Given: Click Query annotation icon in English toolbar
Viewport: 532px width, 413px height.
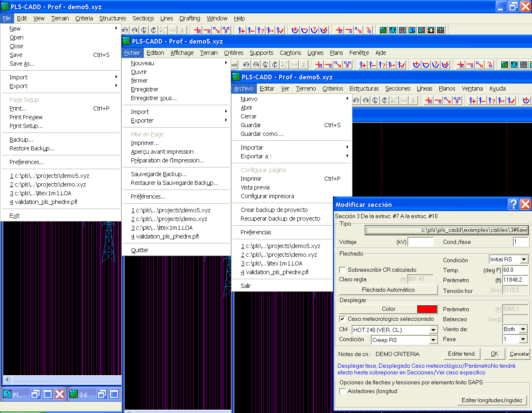Looking at the screenshot, I should coord(368,30).
